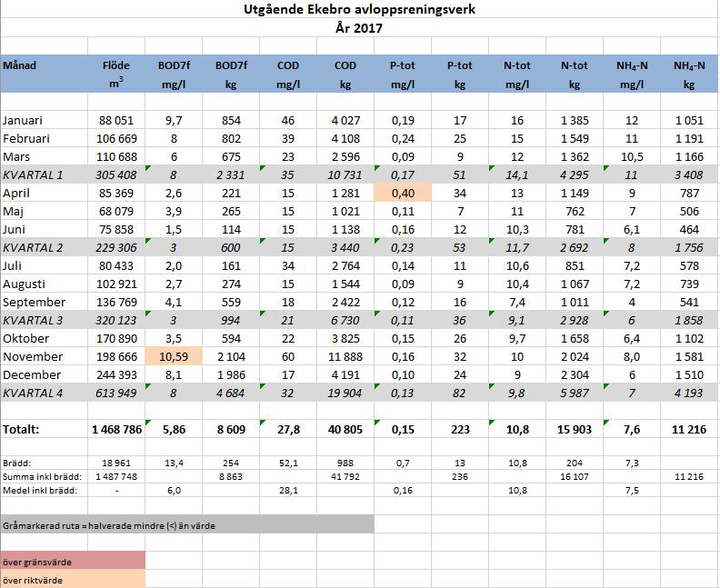Select Summa inkl brädd N-tot value 16 107
Viewport: 720px width, 588px height.
(575, 476)
